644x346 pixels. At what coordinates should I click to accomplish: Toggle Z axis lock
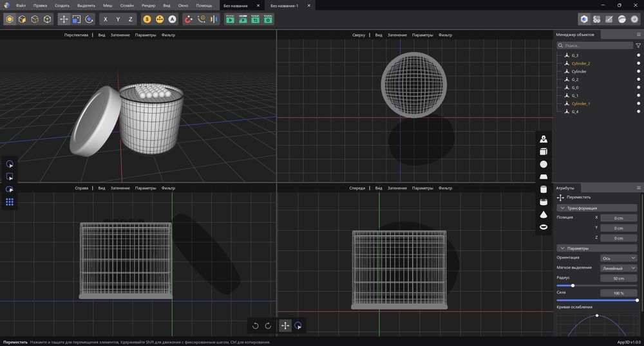pos(131,19)
